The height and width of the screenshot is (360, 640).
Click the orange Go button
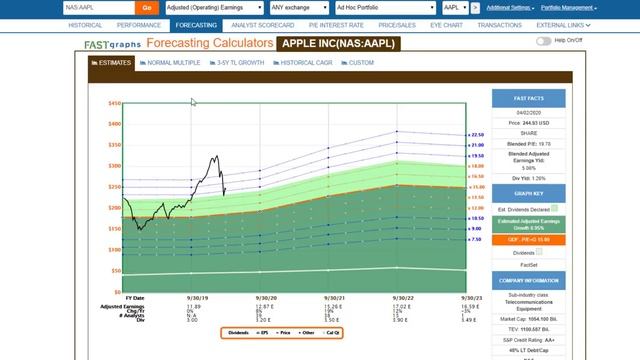tap(147, 8)
